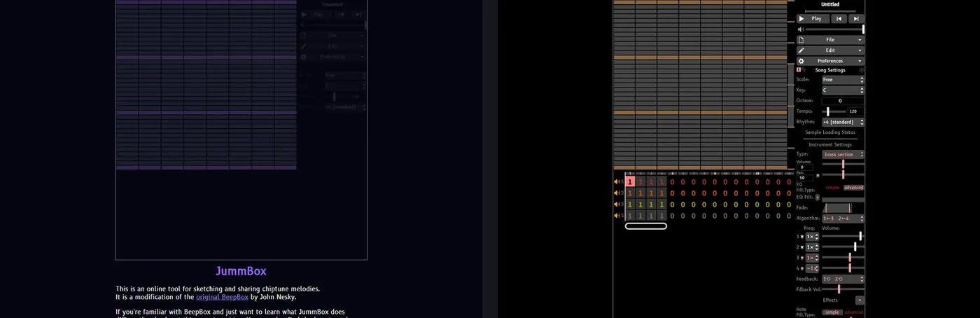
Task: Open the File menu
Action: point(830,40)
